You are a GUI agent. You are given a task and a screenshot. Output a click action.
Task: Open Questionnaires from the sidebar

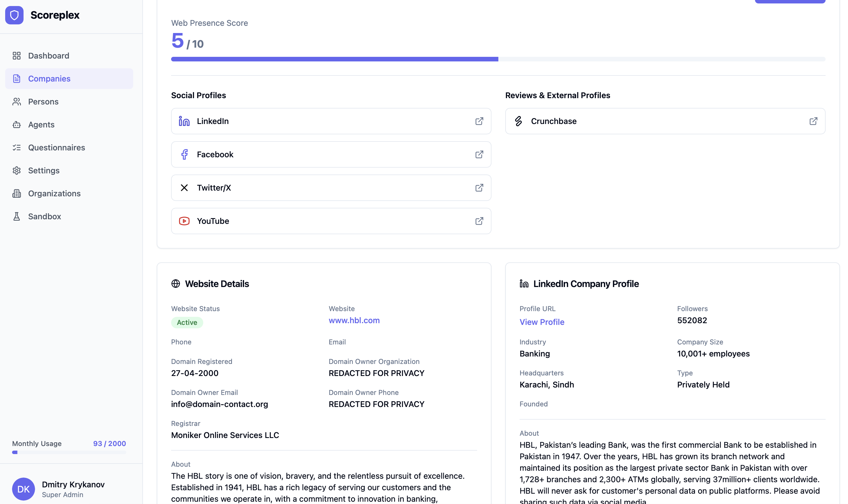click(56, 148)
